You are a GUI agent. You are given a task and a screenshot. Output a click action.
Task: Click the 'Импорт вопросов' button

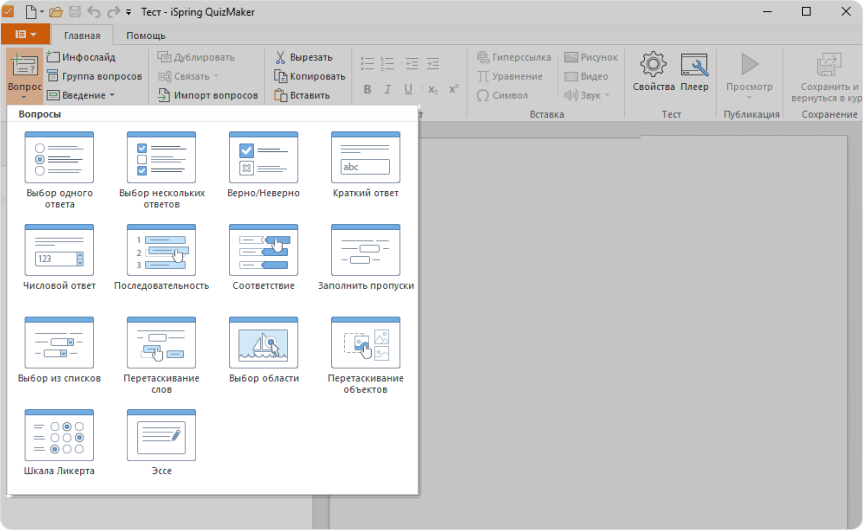[x=208, y=96]
